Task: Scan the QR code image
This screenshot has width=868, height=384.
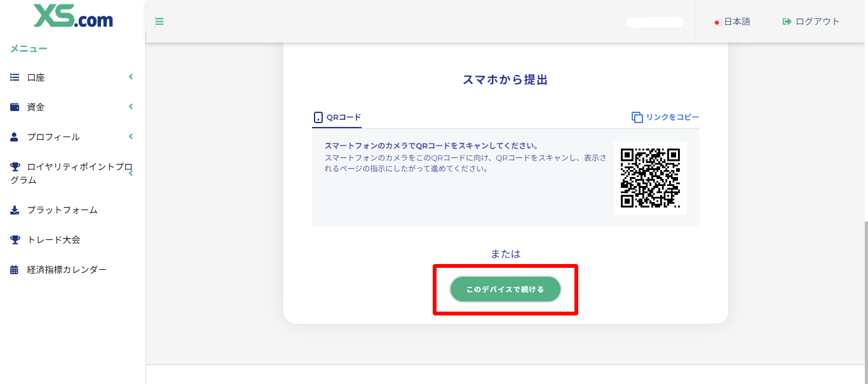Action: click(x=649, y=178)
